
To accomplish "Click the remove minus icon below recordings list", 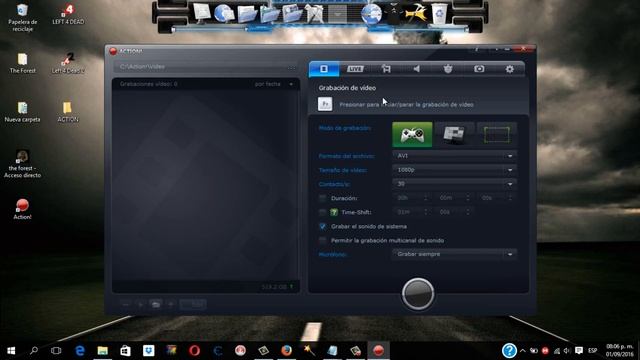I will tap(126, 304).
